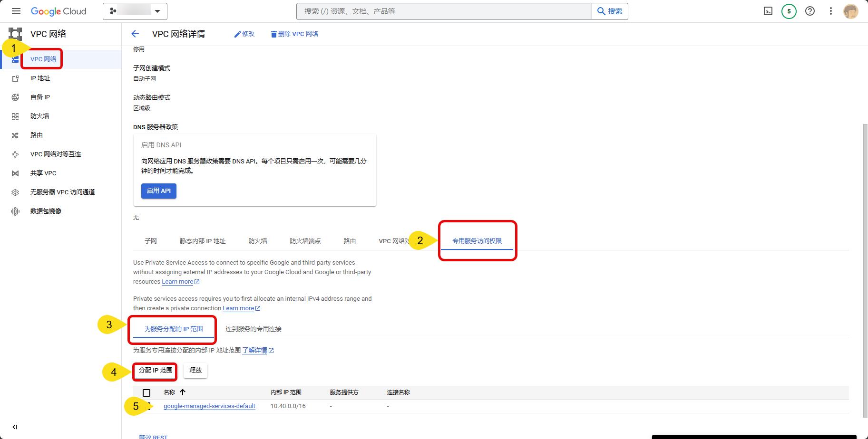Open the three-dot settings menu
868x439 pixels.
830,11
